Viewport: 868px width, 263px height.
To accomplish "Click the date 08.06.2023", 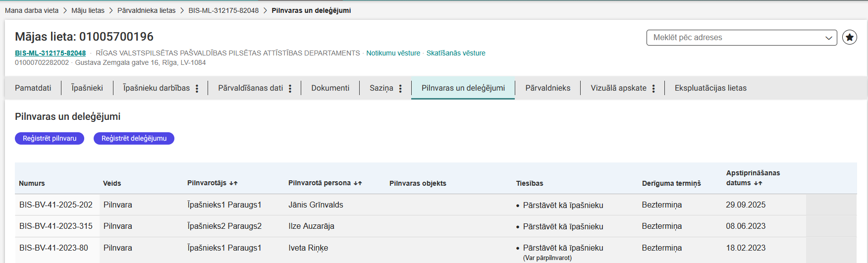I will [x=746, y=226].
